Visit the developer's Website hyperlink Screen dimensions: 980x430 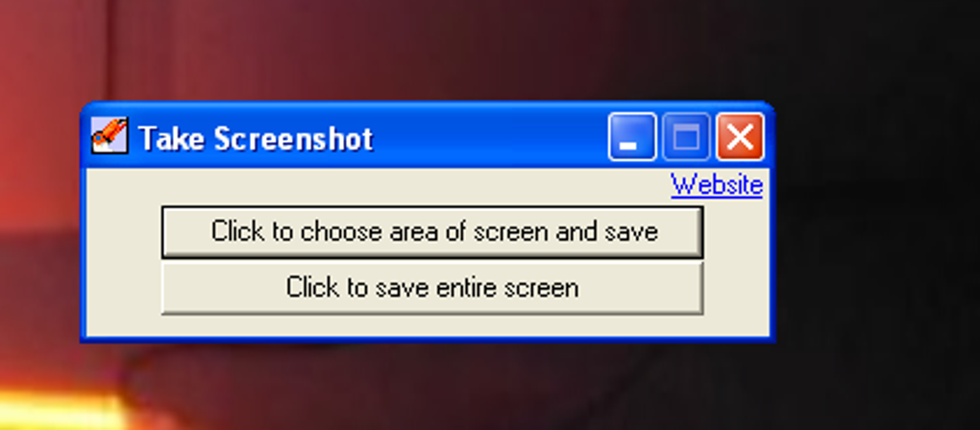point(717,185)
